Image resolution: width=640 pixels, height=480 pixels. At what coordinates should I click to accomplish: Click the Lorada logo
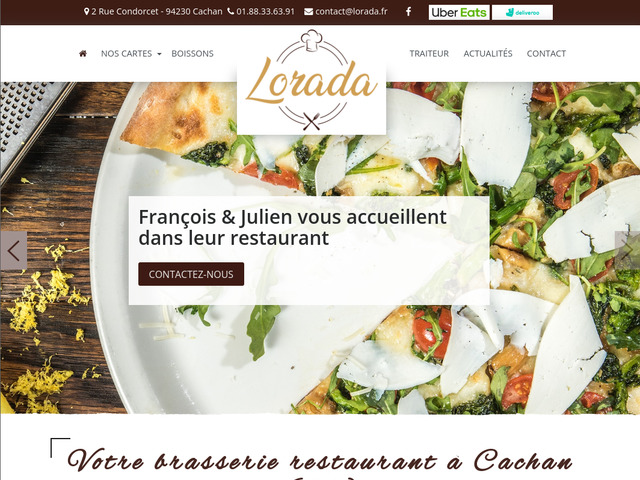click(x=311, y=80)
